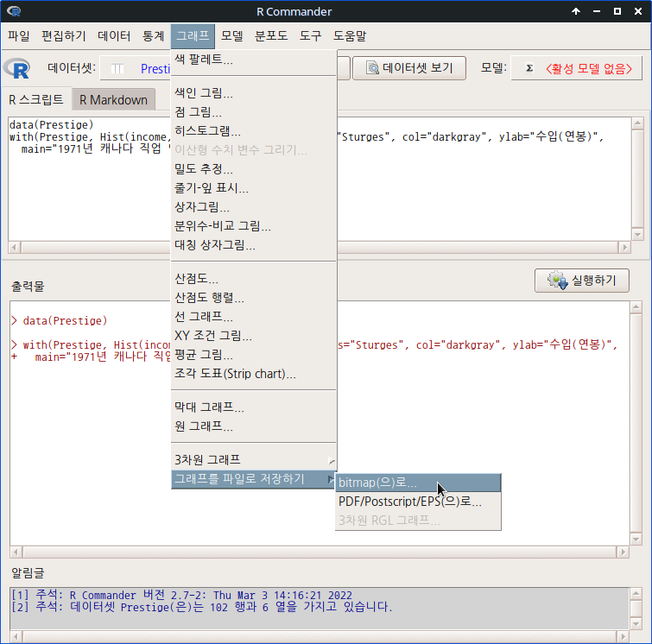Select 히스토그램... menu item
Viewport: 652px width, 644px height.
(253, 131)
